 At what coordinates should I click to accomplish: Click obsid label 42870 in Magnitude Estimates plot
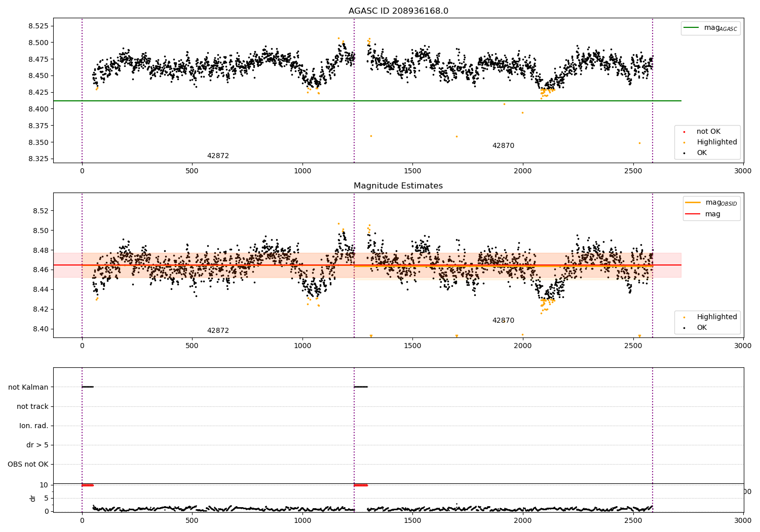click(503, 320)
